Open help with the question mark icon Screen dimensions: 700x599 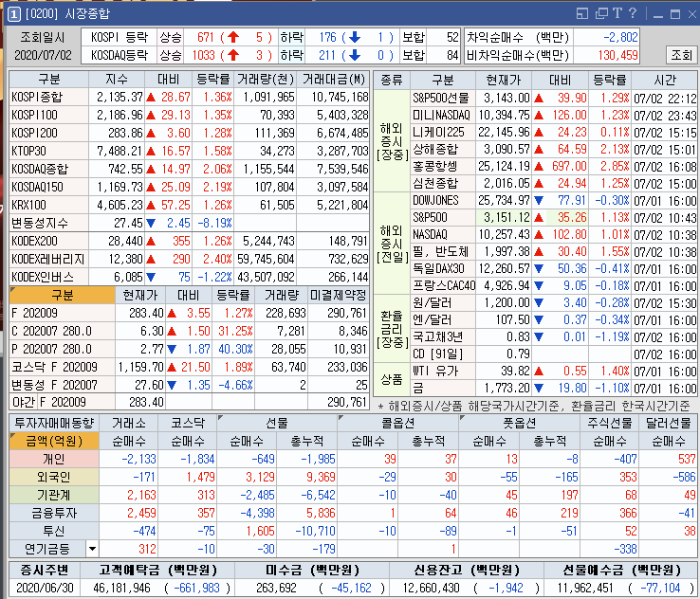[x=632, y=13]
